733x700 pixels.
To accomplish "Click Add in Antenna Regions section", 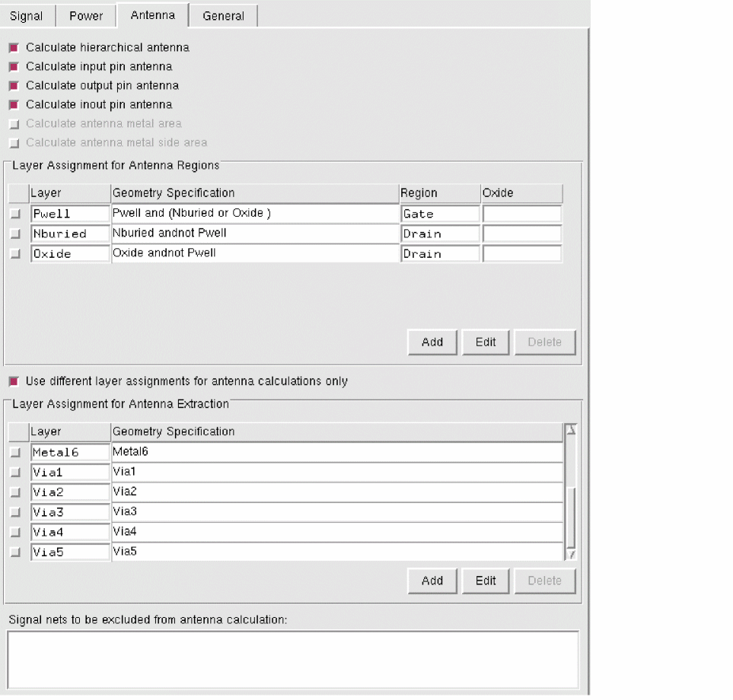I will click(432, 342).
